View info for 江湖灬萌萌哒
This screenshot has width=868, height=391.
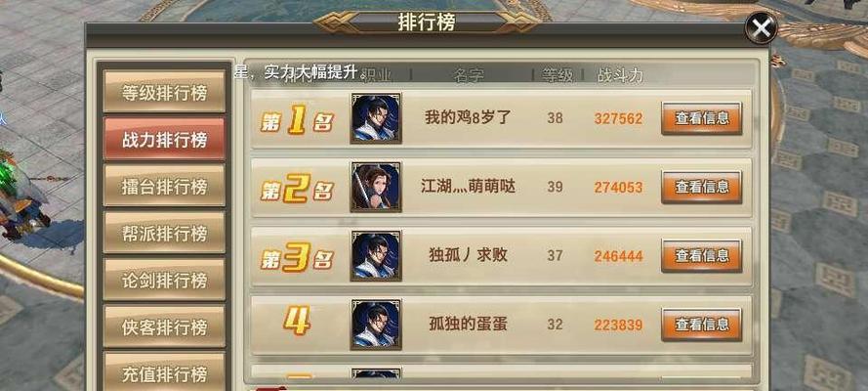tap(701, 187)
